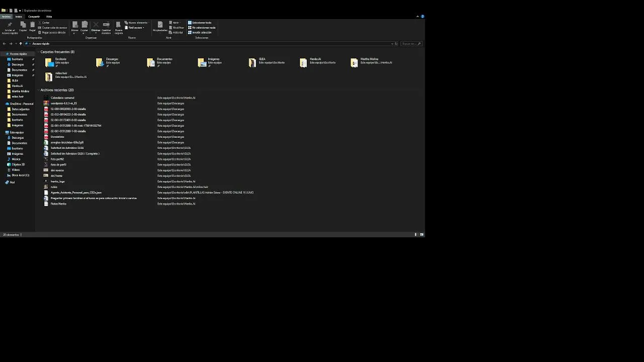Navigate back with the back arrow
The width and height of the screenshot is (644, 362).
(x=4, y=44)
